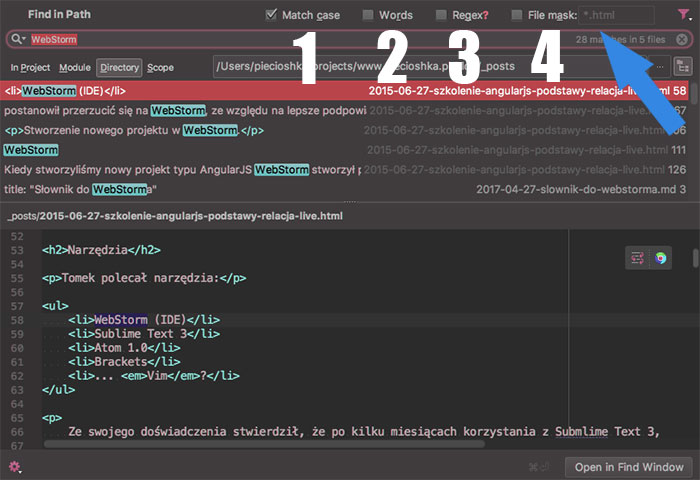Enable the Words checkbox
Viewport: 700px width, 480px height.
point(368,15)
